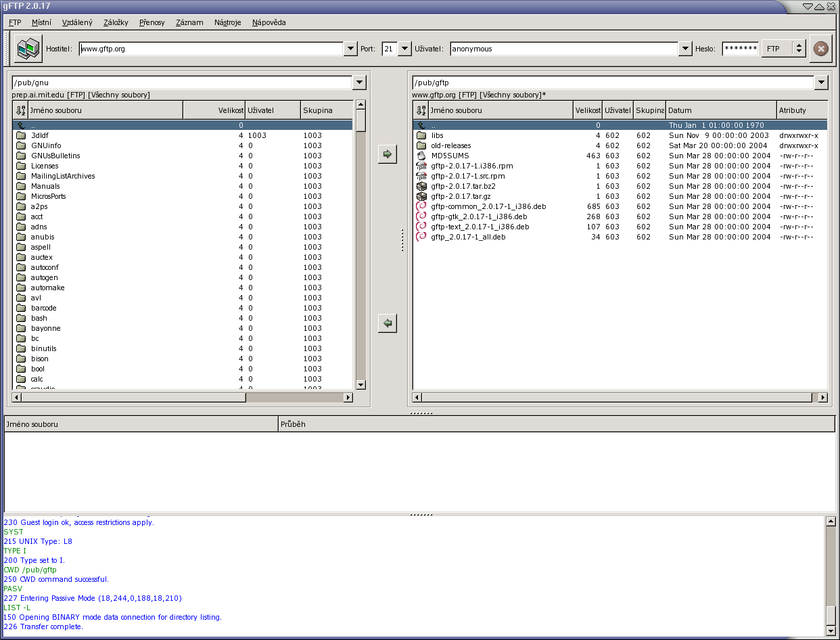The width and height of the screenshot is (840, 640).
Task: Open the Místní menu
Action: point(41,22)
